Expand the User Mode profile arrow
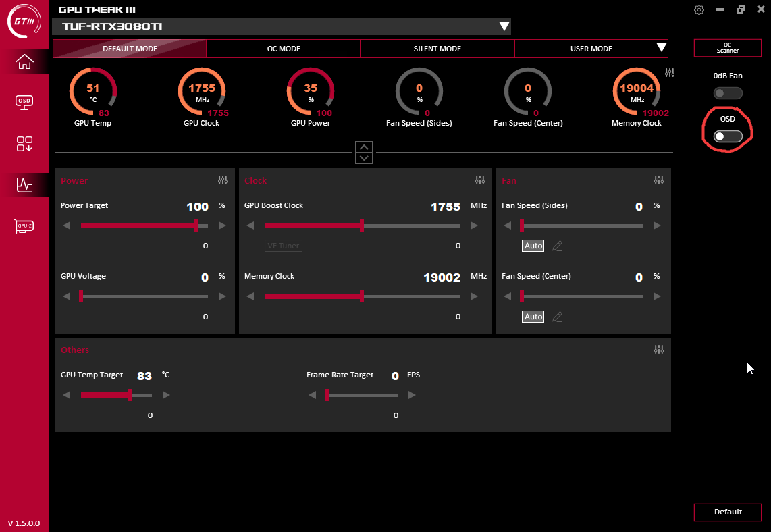771x532 pixels. (662, 47)
